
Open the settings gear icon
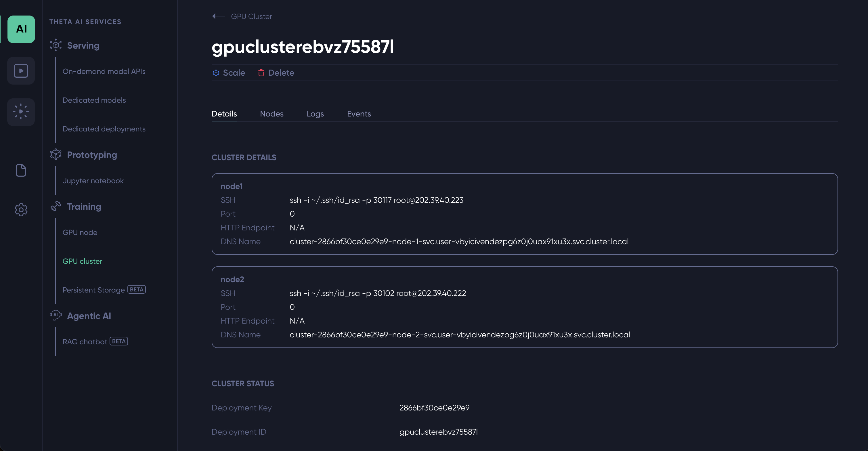coord(21,210)
